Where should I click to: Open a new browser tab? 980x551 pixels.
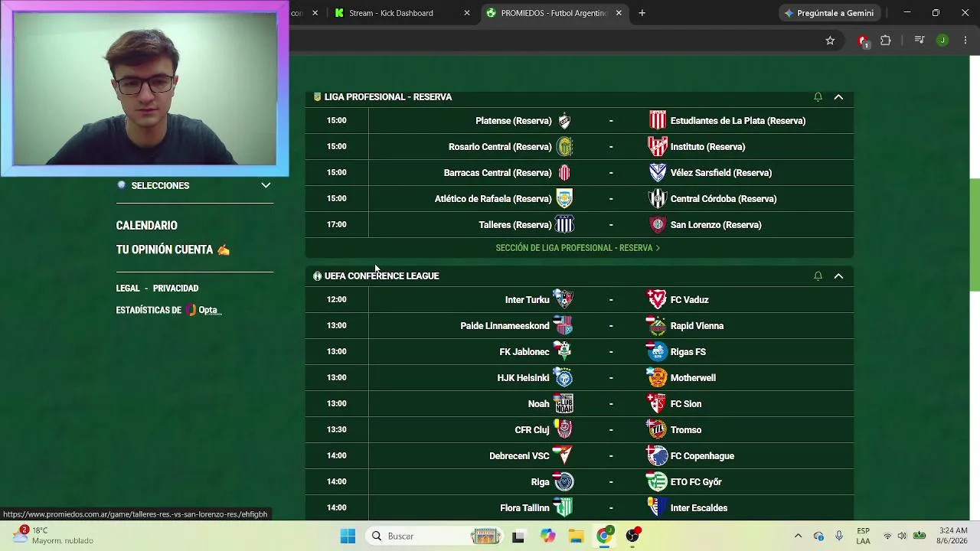pos(642,13)
